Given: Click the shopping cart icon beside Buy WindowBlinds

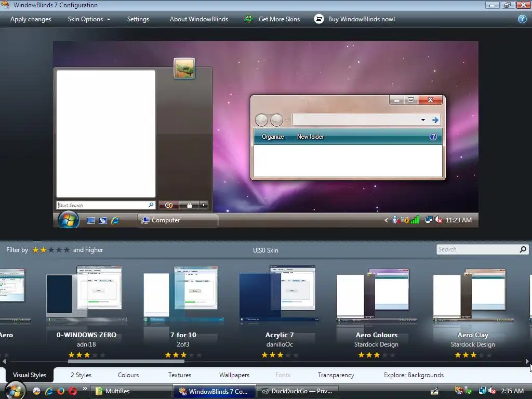Looking at the screenshot, I should 319,19.
